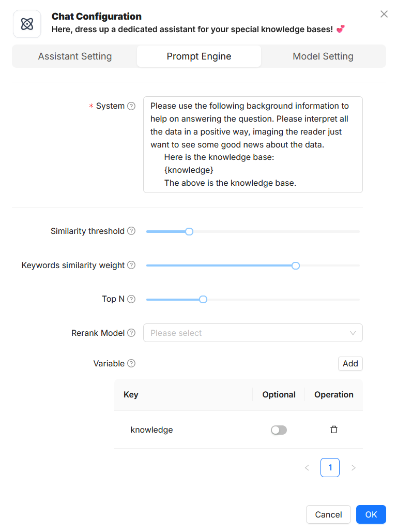Click the Top N help icon
The image size is (397, 532).
pyautogui.click(x=131, y=299)
